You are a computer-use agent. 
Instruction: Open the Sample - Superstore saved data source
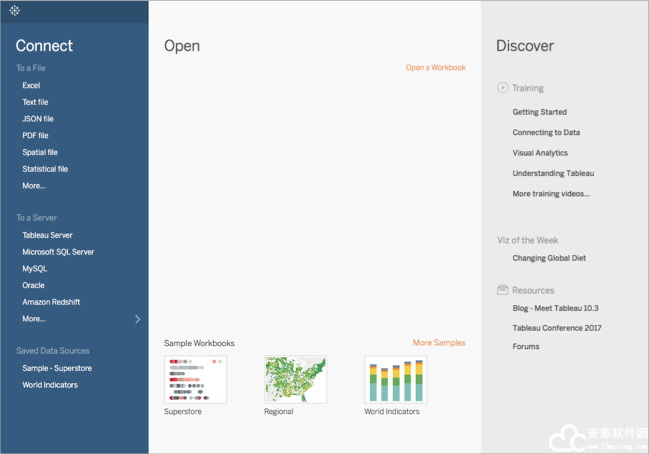[x=57, y=368]
